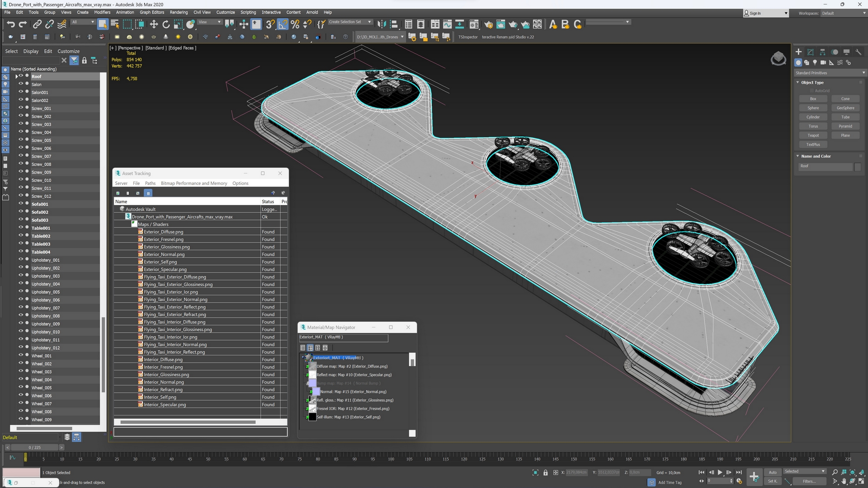This screenshot has width=868, height=488.
Task: Select the Move transform tool
Action: pyautogui.click(x=154, y=24)
